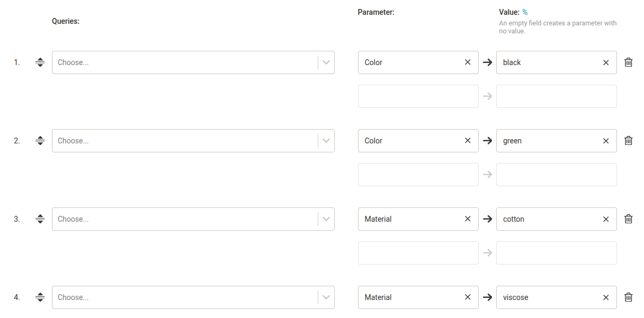Image resolution: width=644 pixels, height=318 pixels.
Task: Click the % link beside Value
Action: tap(525, 12)
